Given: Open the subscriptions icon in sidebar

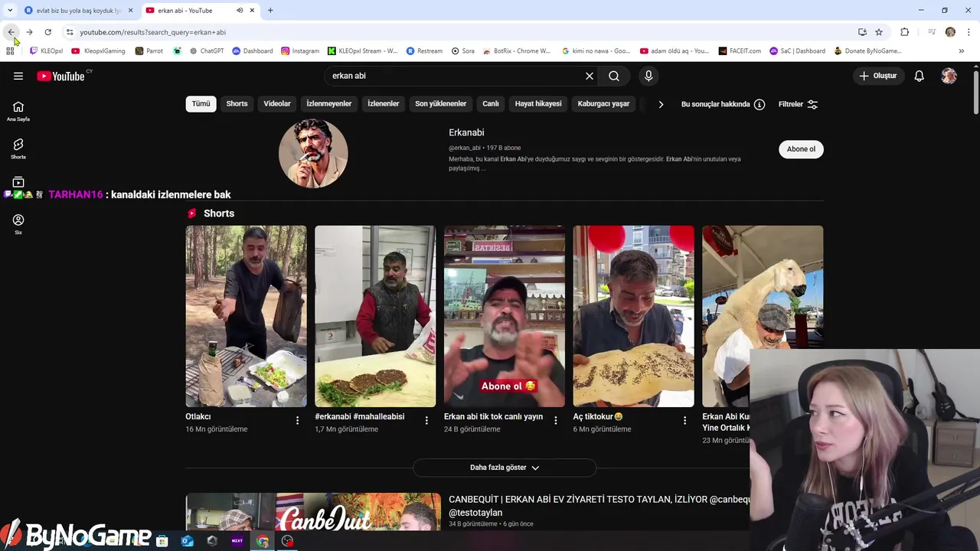Looking at the screenshot, I should (18, 182).
